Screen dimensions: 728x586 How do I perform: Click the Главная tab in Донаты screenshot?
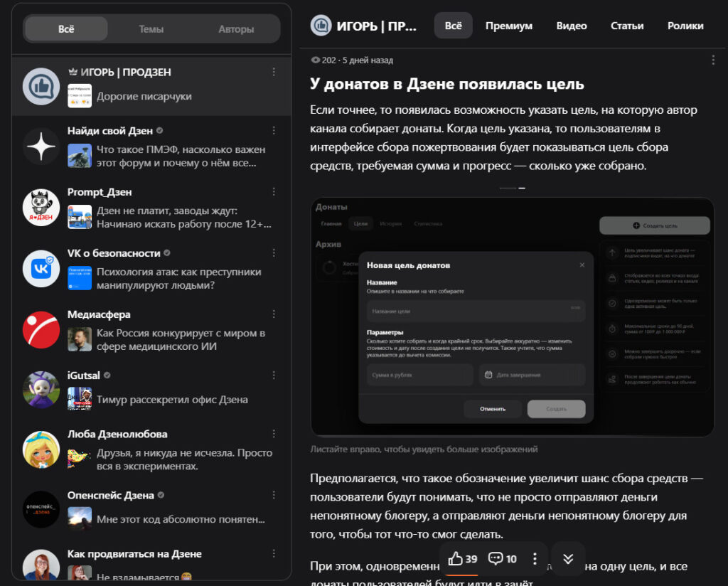[331, 224]
